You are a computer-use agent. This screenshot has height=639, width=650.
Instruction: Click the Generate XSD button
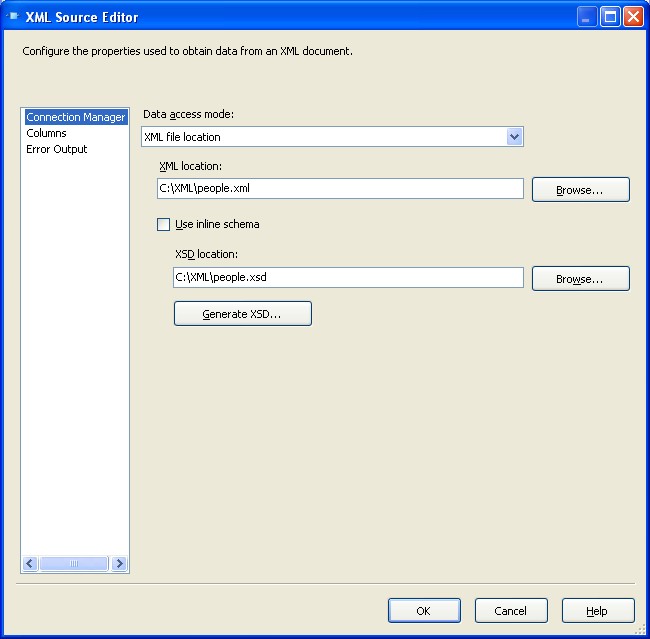click(x=242, y=314)
